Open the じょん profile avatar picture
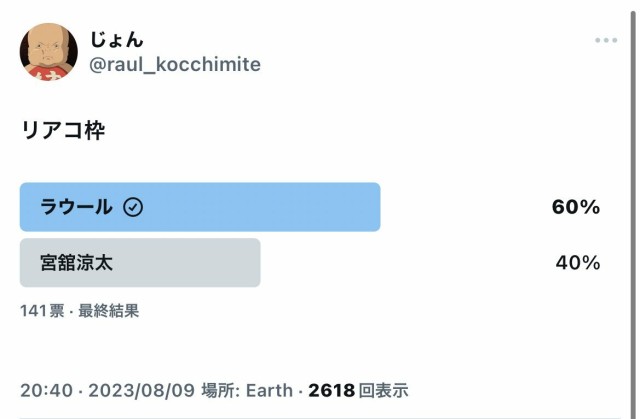640x419 pixels. point(49,52)
